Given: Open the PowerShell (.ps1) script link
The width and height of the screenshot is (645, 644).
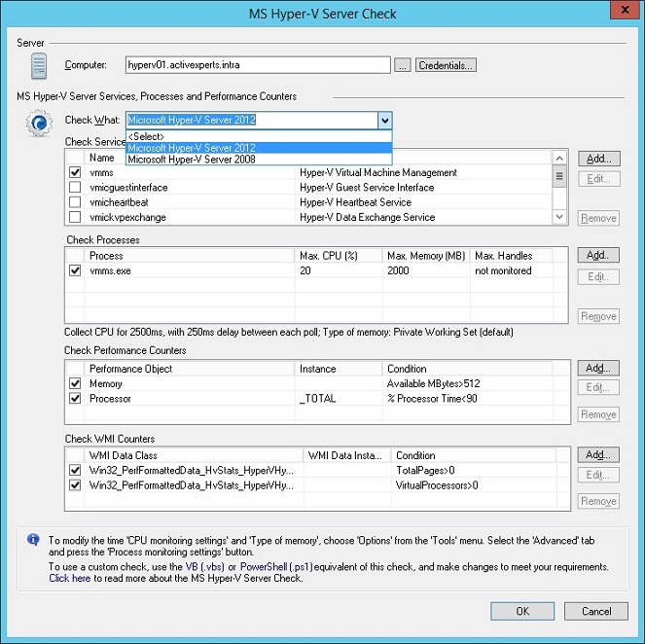Looking at the screenshot, I should pyautogui.click(x=276, y=567).
